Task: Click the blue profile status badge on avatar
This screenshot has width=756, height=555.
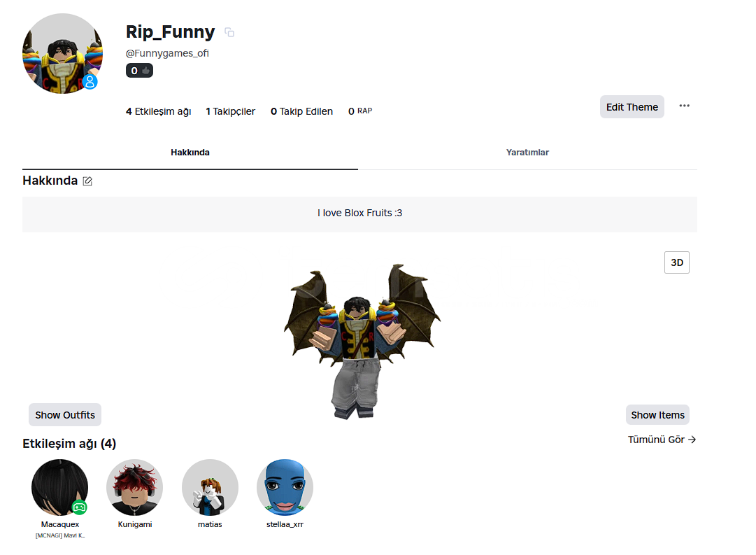Action: [90, 82]
